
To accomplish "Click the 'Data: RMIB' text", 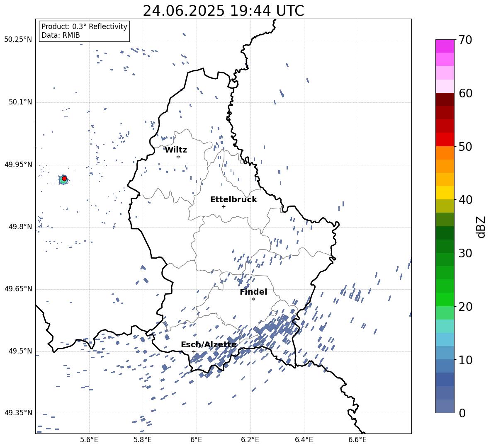I will tap(61, 35).
